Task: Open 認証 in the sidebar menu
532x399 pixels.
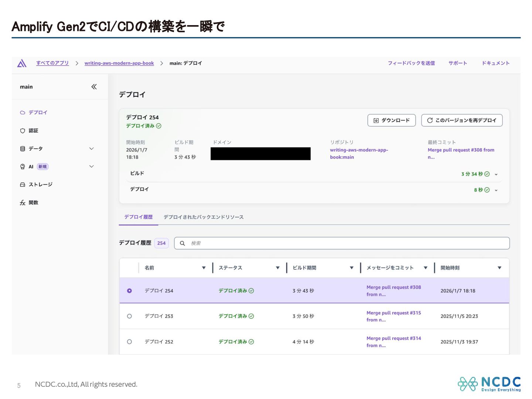Action: pos(34,131)
